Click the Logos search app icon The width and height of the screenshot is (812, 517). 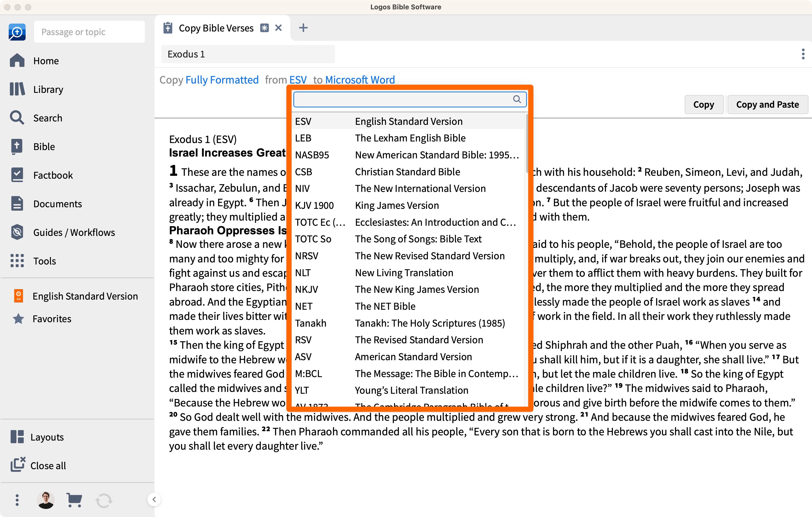coord(17,32)
